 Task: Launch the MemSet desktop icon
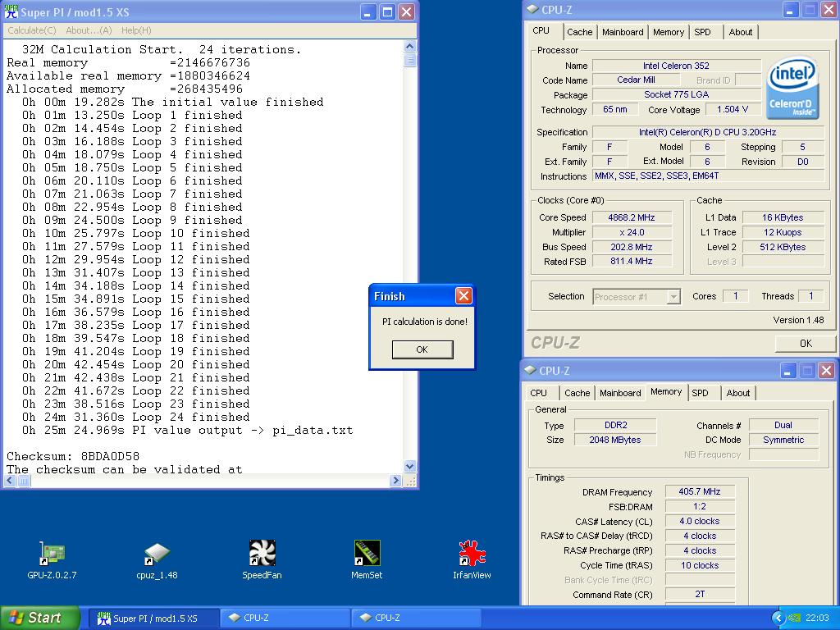tap(367, 559)
